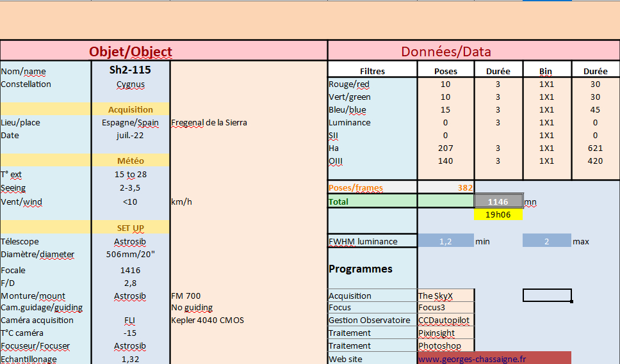This screenshot has height=364, width=620.
Task: Click the Luminance filter label
Action: 373,122
